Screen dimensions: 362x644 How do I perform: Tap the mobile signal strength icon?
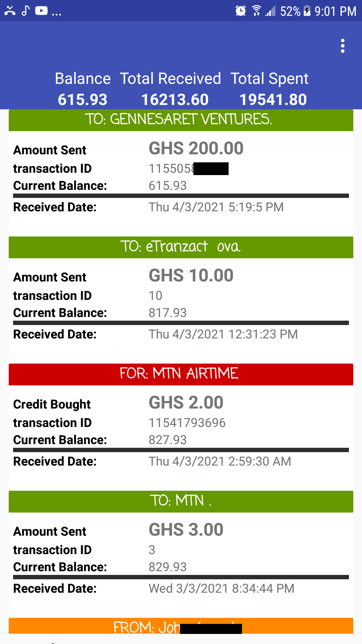click(270, 11)
